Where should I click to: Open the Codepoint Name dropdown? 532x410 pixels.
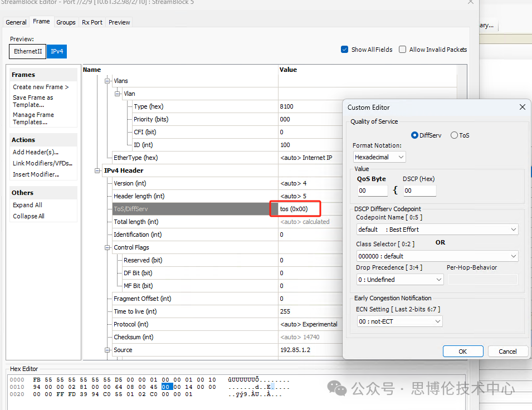437,230
